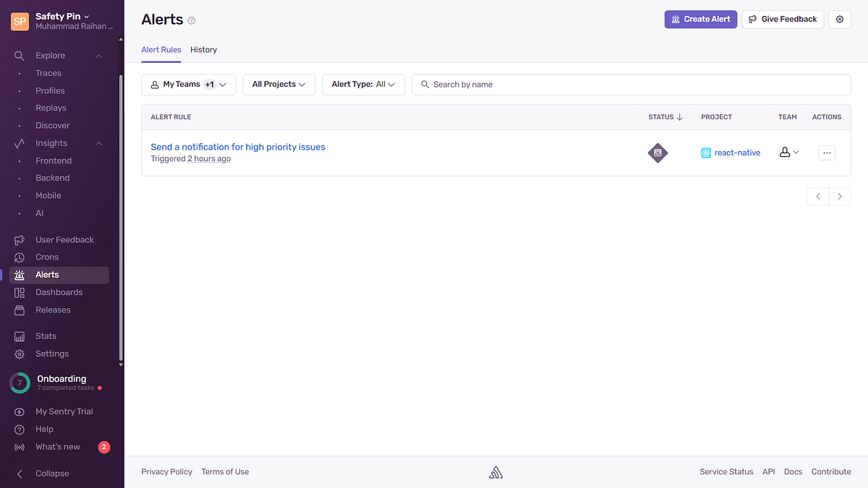Open Releases using its sidebar icon
Image resolution: width=868 pixels, height=488 pixels.
[x=20, y=309]
